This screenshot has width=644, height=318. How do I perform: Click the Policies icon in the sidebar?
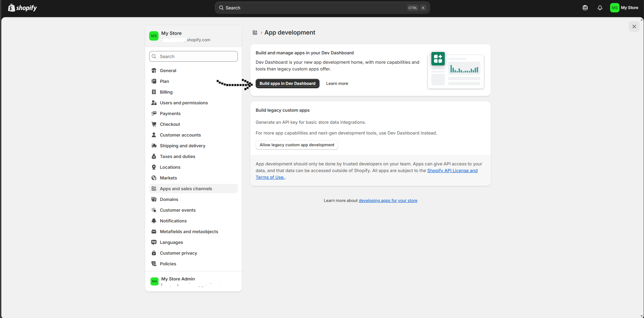(154, 264)
